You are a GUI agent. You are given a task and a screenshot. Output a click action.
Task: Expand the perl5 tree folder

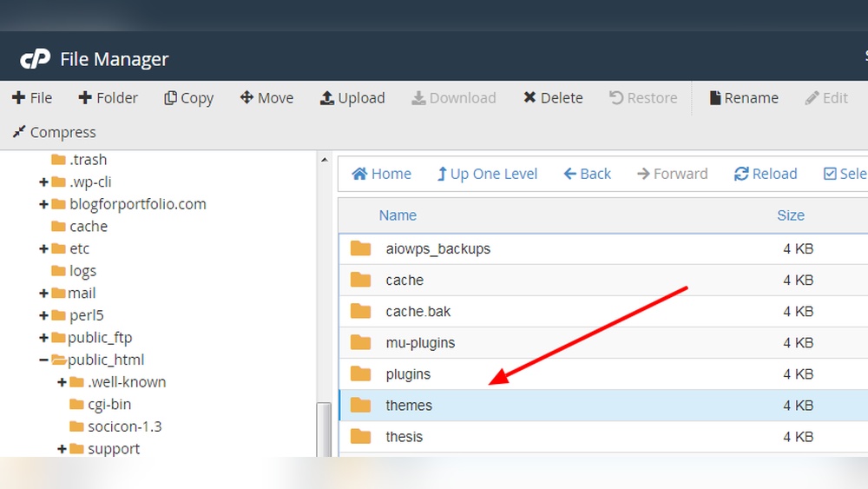tap(43, 315)
